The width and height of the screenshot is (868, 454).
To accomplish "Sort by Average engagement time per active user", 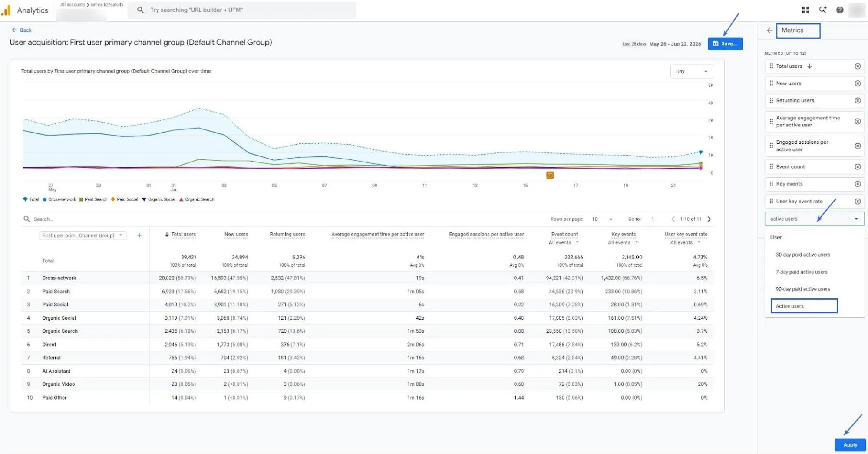I will pyautogui.click(x=378, y=235).
